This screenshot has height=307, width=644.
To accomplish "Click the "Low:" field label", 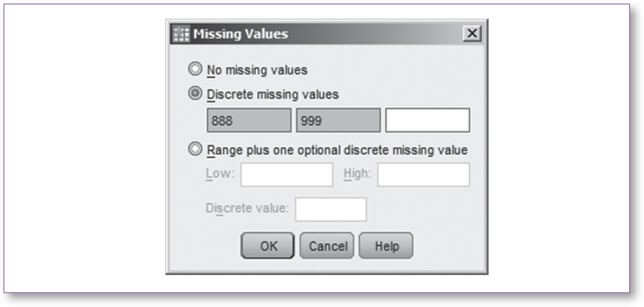I will [220, 174].
